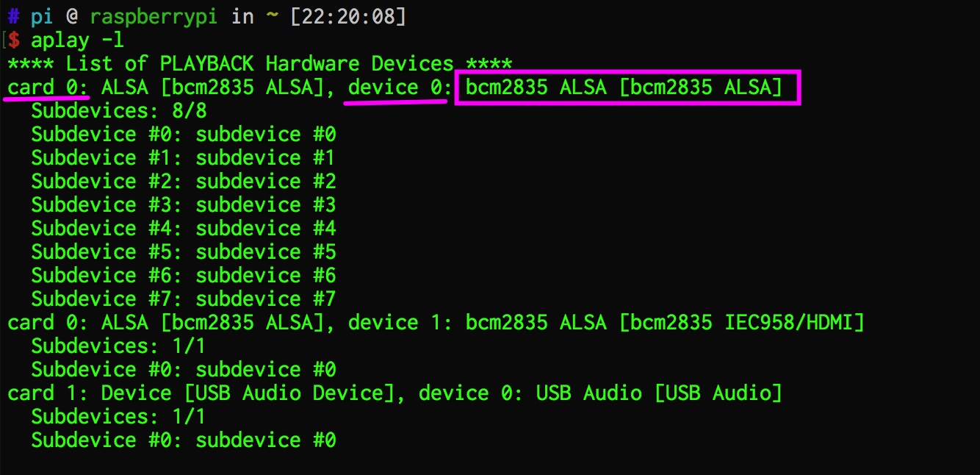The image size is (980, 475).
Task: Click the 'card 1:' label
Action: tap(48, 393)
